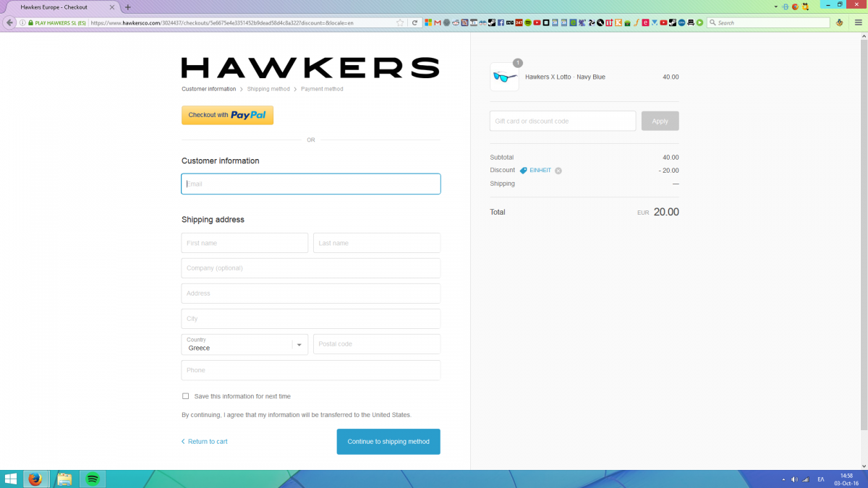Click the sunglasses product thumbnail
This screenshot has height=488, width=868.
click(504, 77)
